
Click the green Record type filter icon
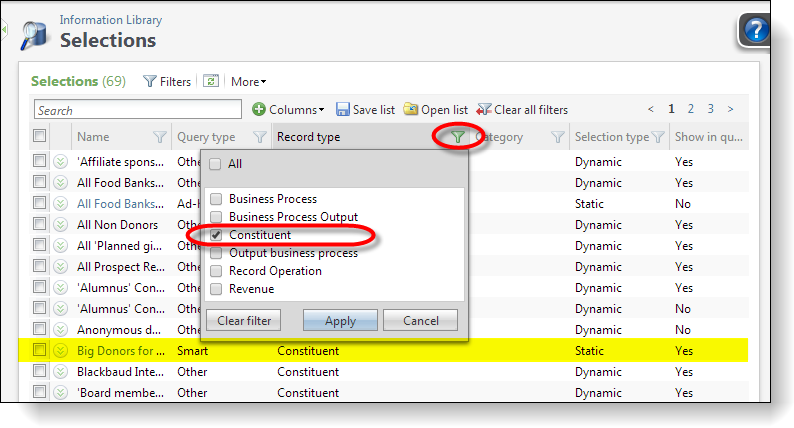tap(457, 137)
